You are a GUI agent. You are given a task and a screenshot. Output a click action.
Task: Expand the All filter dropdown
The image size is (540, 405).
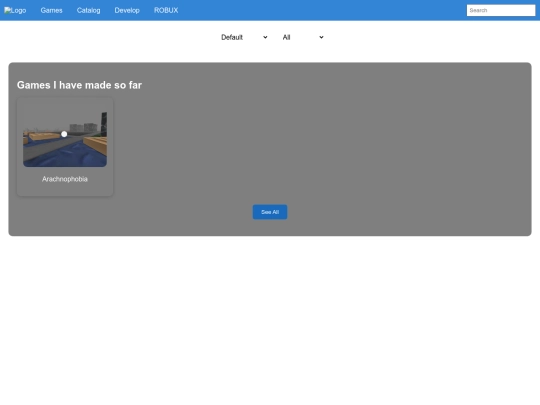(x=303, y=37)
